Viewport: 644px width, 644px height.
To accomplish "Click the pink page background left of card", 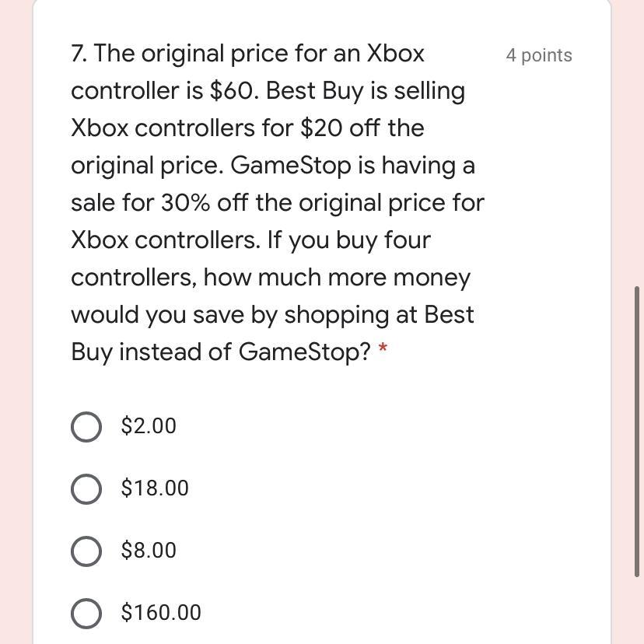I will [x=16, y=311].
